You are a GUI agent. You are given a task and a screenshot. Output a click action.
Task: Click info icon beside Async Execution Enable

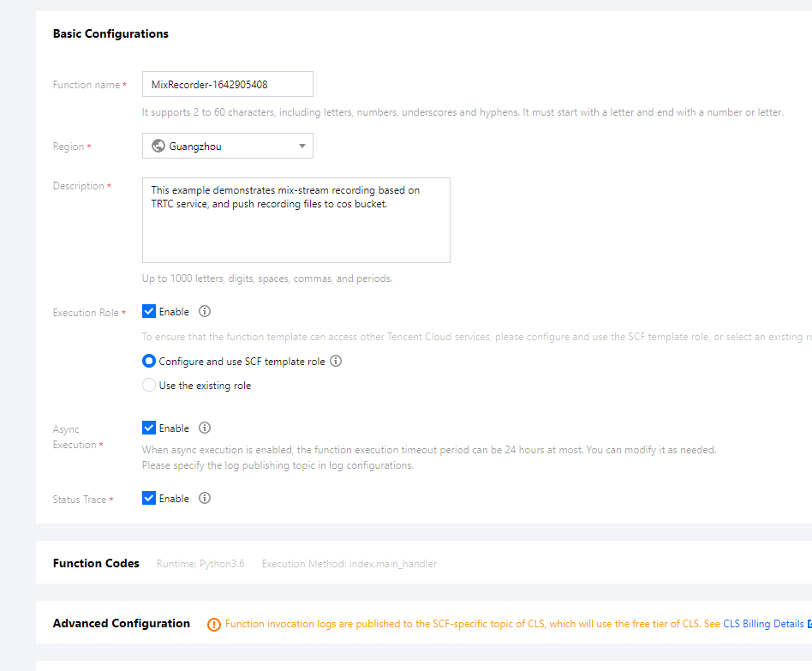pyautogui.click(x=205, y=428)
